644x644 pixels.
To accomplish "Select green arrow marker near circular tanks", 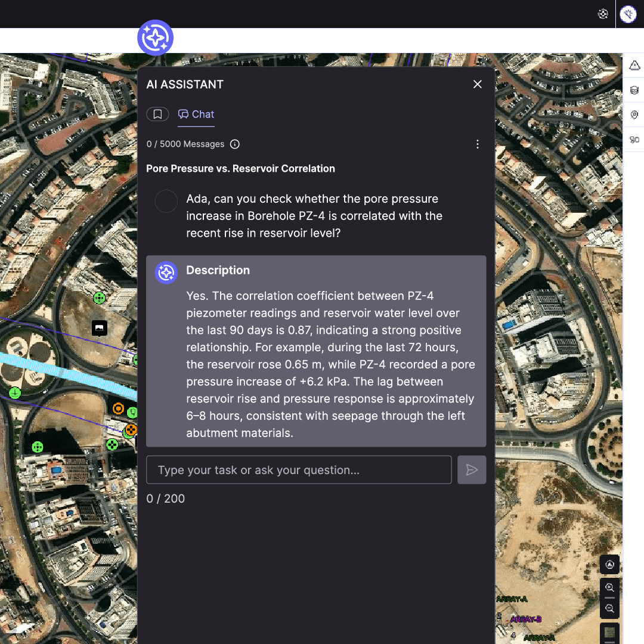I will (x=15, y=392).
